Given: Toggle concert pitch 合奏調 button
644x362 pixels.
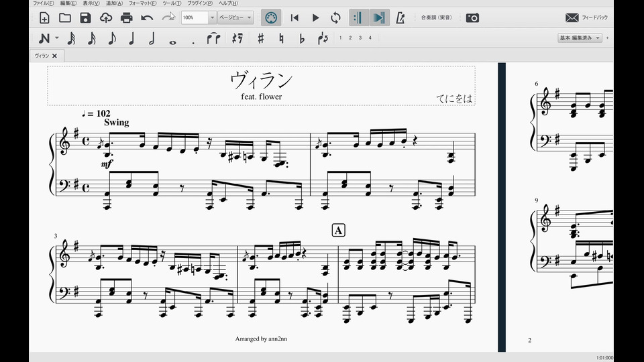Looking at the screenshot, I should coord(436,17).
